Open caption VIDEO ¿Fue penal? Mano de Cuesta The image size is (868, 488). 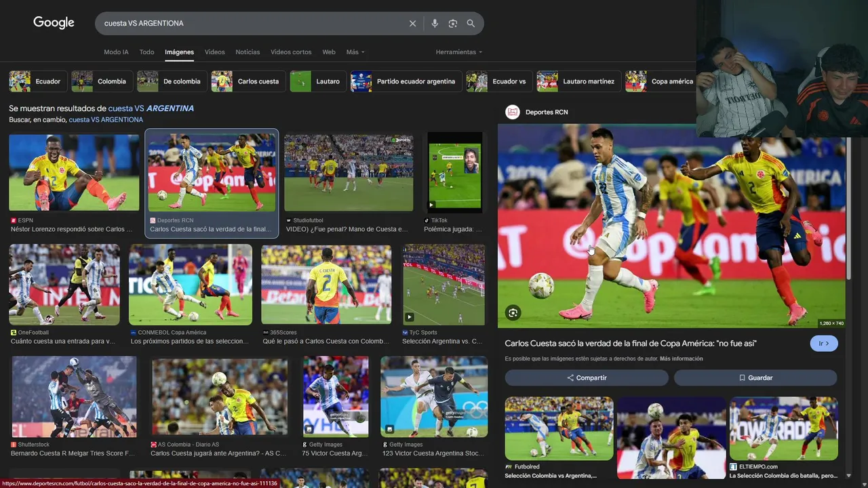coord(347,230)
